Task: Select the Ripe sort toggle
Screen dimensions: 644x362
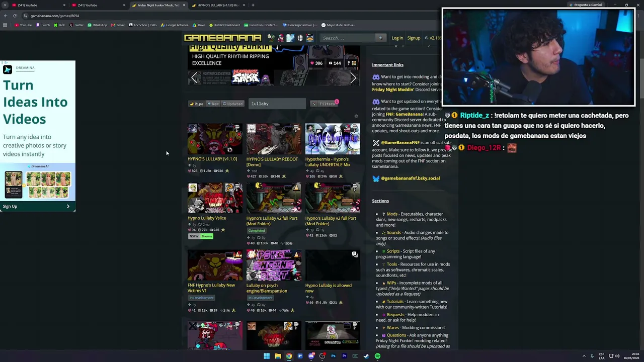Action: click(x=196, y=104)
